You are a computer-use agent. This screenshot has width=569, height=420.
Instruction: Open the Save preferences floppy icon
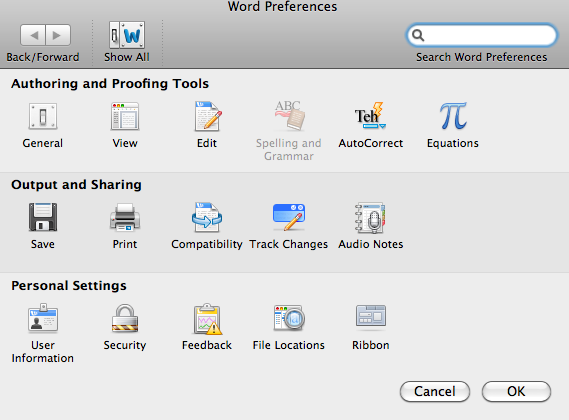pos(43,217)
